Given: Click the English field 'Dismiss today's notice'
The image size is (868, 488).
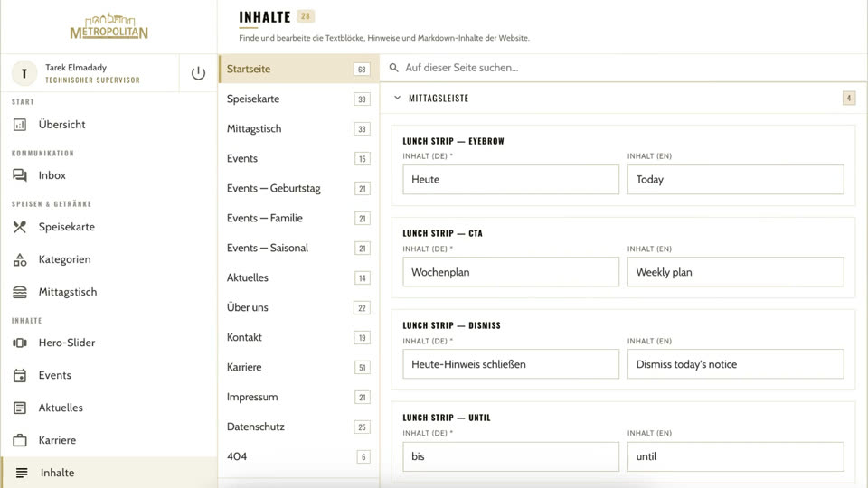Looking at the screenshot, I should click(735, 364).
